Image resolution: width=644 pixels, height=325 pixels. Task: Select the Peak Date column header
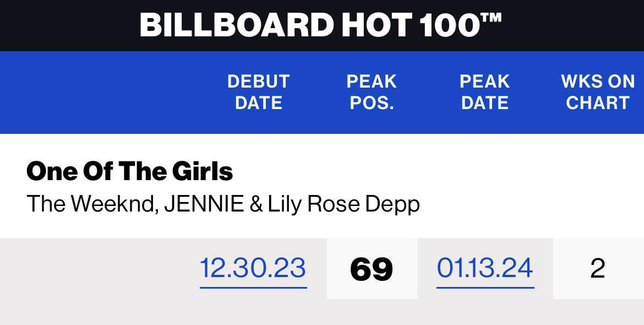[484, 92]
